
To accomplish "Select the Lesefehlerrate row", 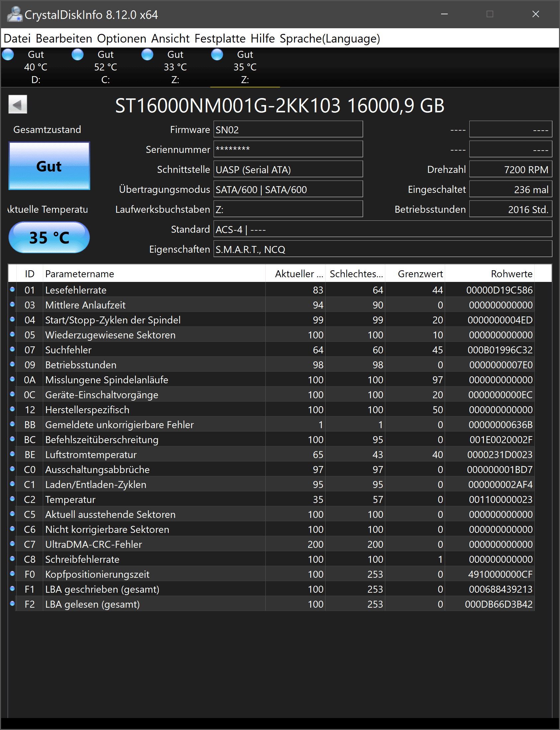I will [271, 290].
